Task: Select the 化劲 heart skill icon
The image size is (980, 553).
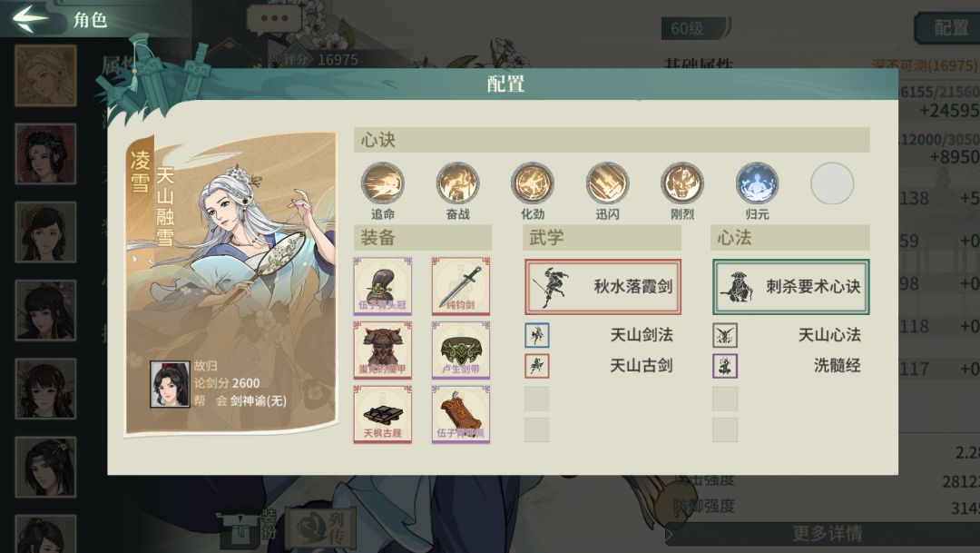Action: click(533, 183)
